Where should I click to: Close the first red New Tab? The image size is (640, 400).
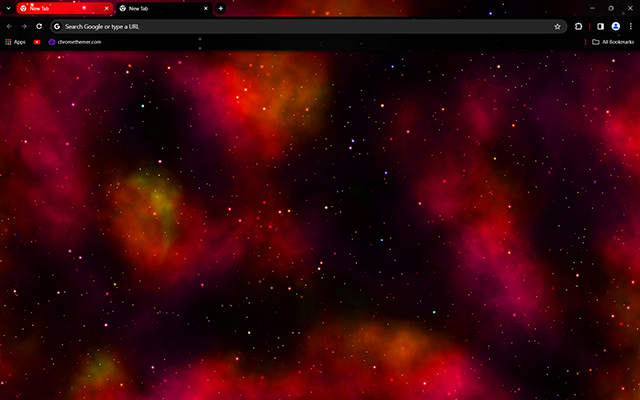(x=107, y=8)
